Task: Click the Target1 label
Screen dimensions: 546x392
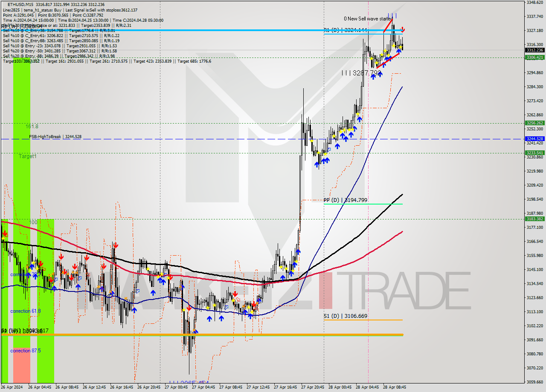Action: coord(27,156)
